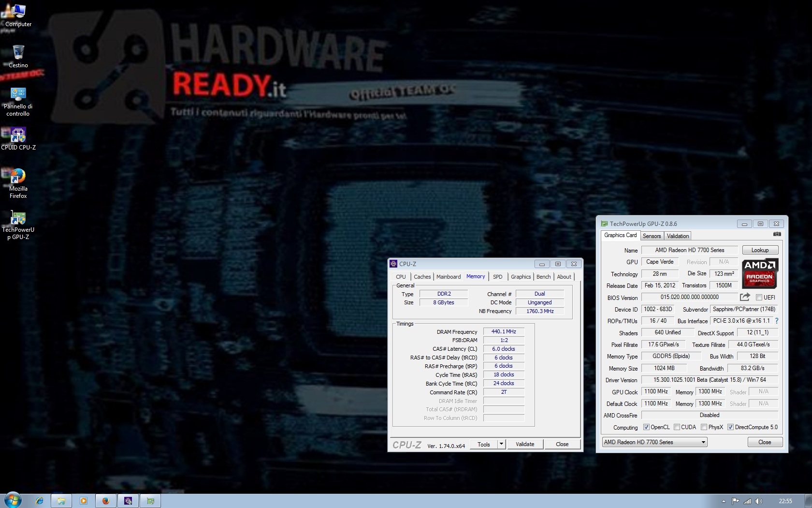
Task: Expand the CPU-Z Tools dropdown arrow
Action: coord(502,444)
